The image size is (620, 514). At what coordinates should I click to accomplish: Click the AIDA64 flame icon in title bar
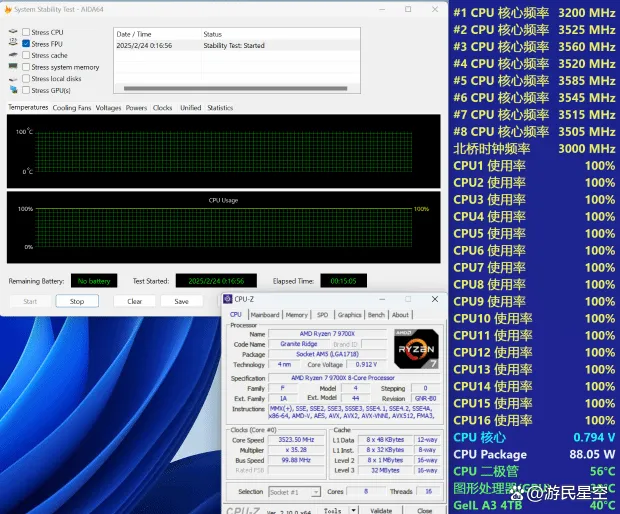pyautogui.click(x=8, y=9)
